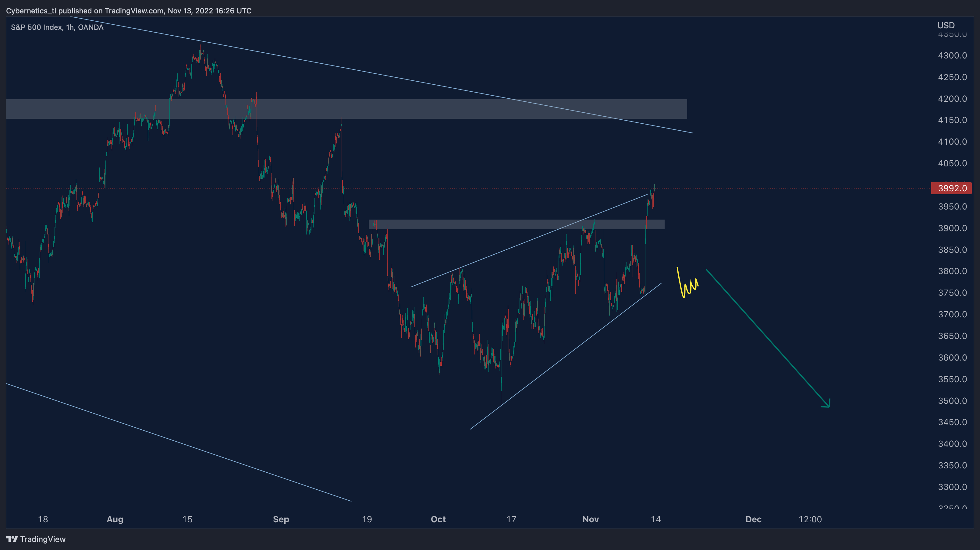Click the 3350.0 price axis label

[952, 466]
